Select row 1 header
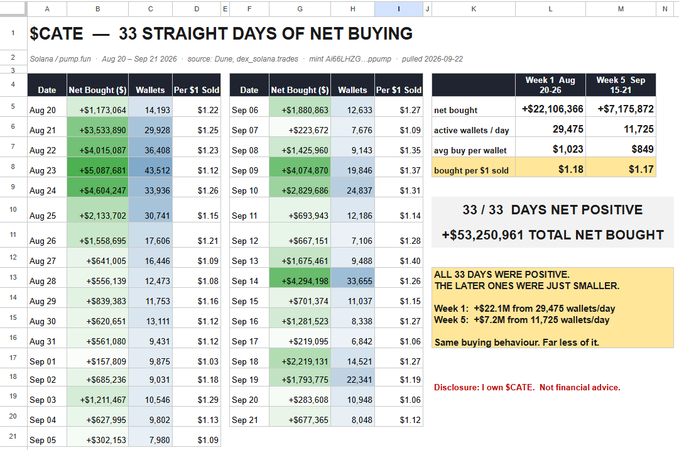 13,33
